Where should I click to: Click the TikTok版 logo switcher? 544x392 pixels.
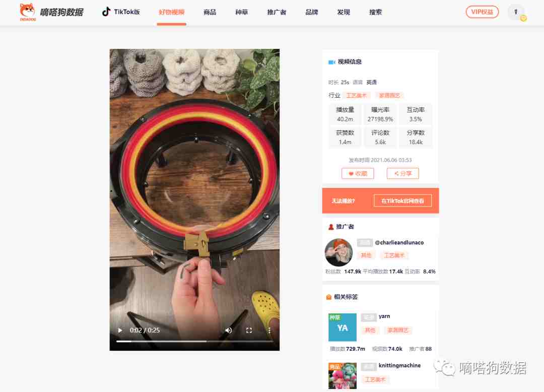(x=121, y=12)
